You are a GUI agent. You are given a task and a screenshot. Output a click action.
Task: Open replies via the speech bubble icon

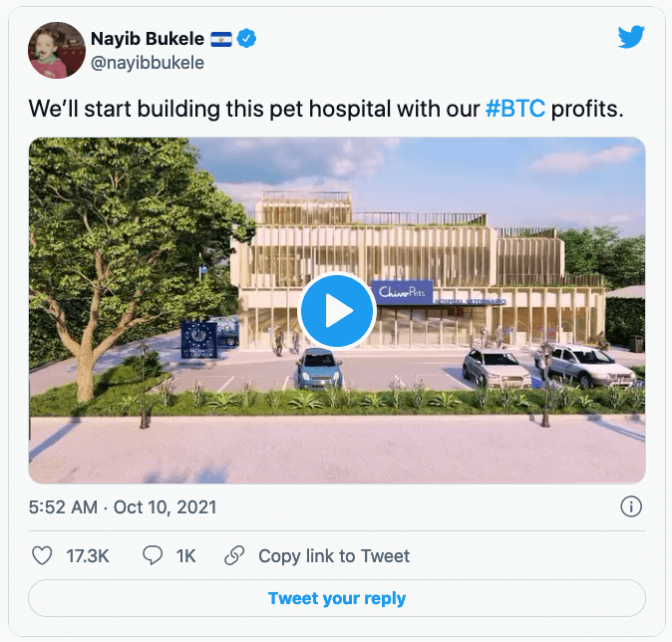(x=153, y=555)
